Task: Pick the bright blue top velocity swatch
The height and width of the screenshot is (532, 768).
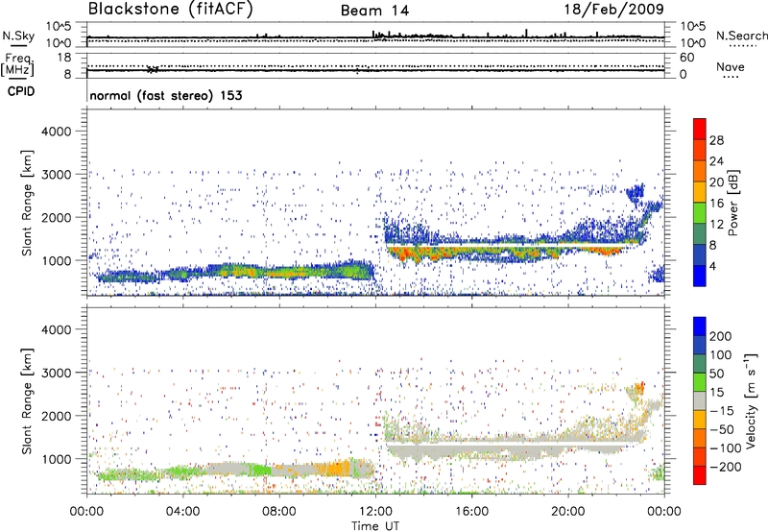Action: [x=700, y=326]
